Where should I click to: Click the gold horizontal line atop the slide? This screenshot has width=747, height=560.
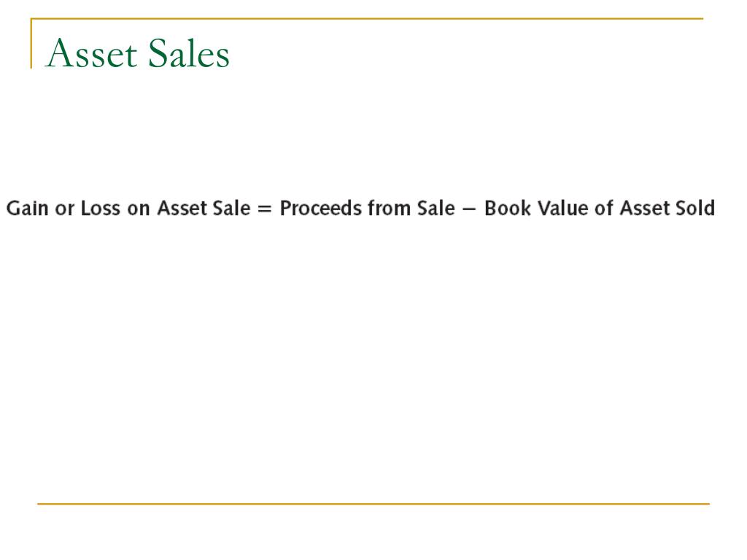[367, 18]
